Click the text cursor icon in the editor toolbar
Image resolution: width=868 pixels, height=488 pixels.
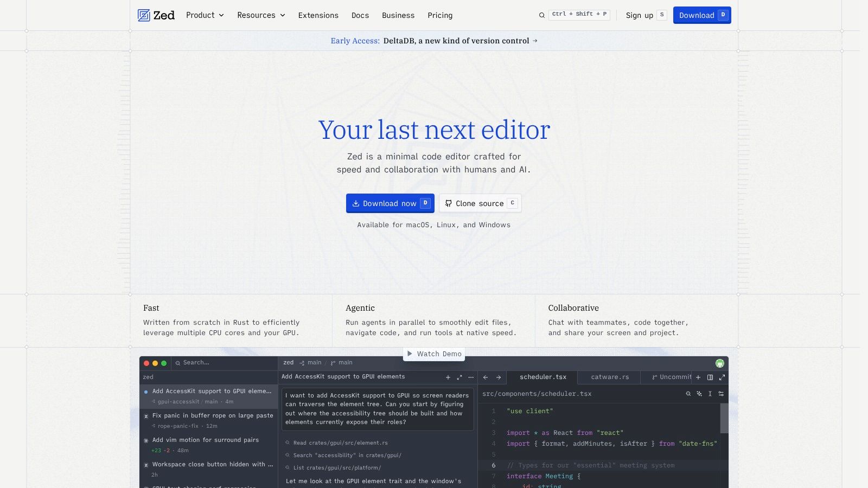[710, 394]
